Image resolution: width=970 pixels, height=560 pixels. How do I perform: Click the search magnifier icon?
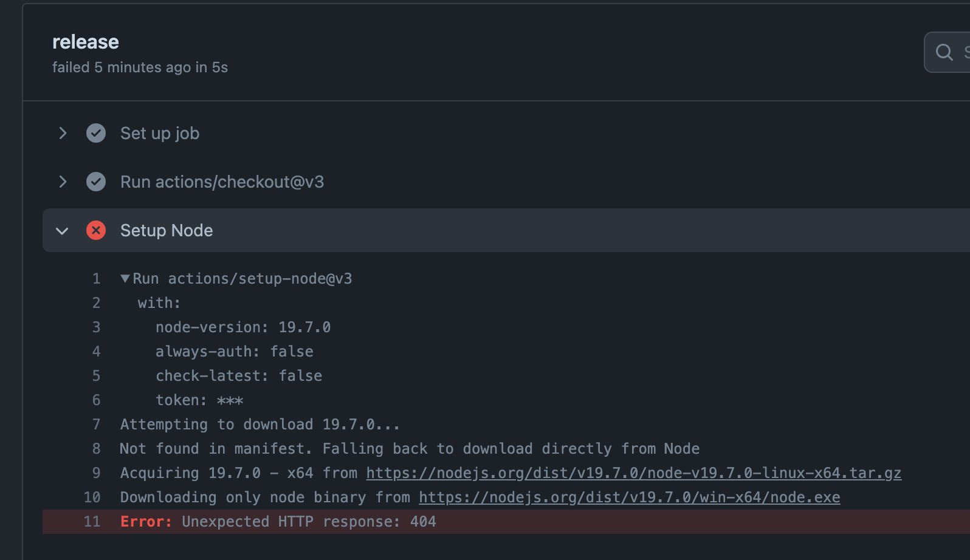tap(944, 52)
